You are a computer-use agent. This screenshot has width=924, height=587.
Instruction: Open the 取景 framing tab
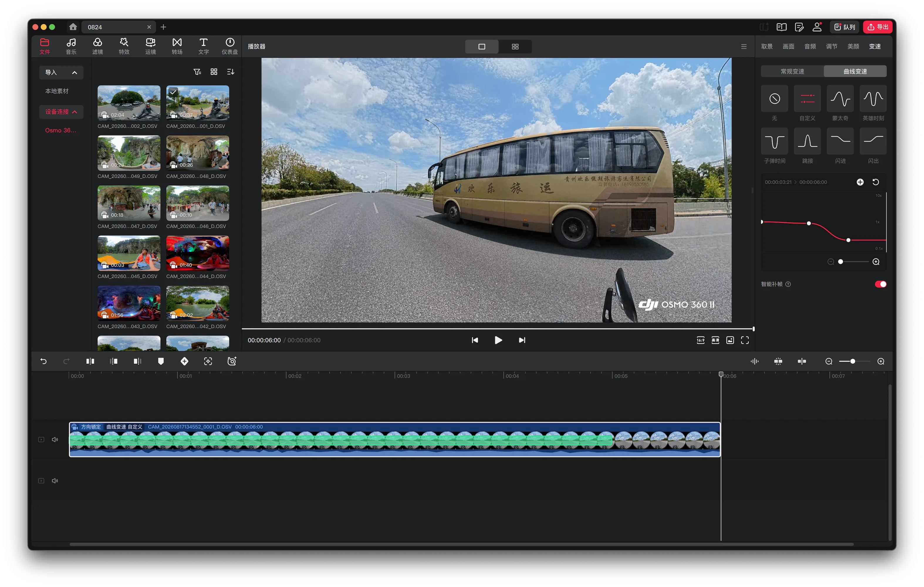[x=767, y=46]
